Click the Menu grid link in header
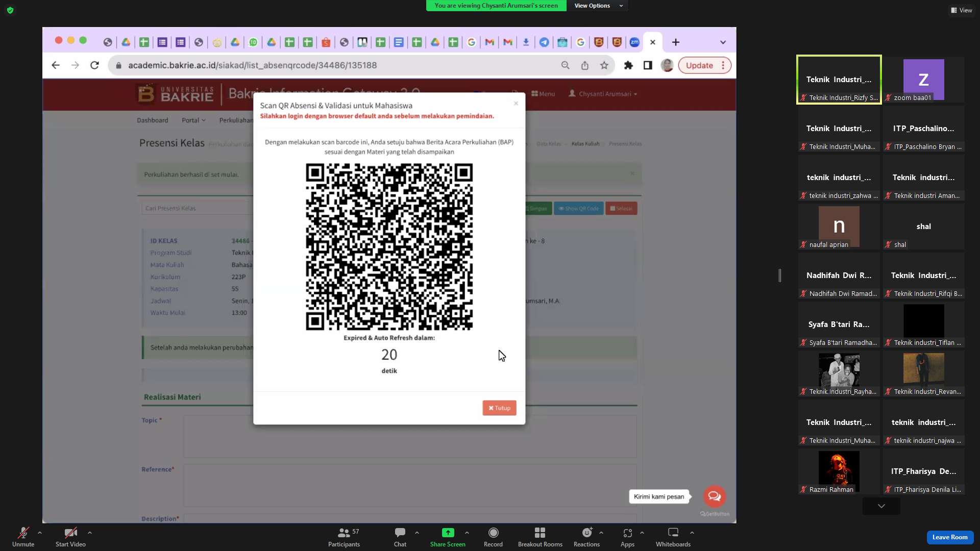This screenshot has width=980, height=551. tap(543, 94)
